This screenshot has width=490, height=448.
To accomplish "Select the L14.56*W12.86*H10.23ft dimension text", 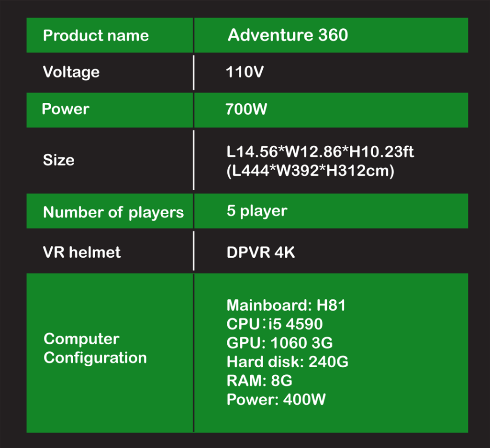I will click(x=320, y=152).
